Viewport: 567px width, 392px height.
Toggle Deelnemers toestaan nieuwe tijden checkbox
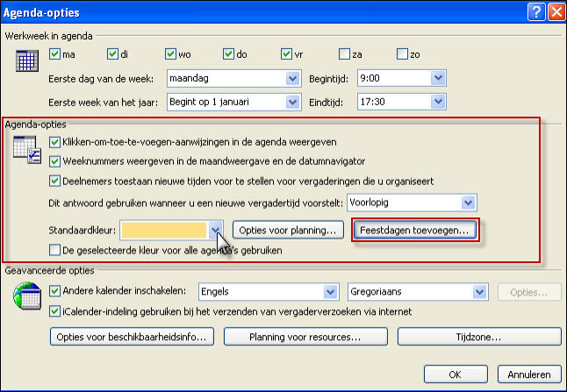[x=54, y=181]
